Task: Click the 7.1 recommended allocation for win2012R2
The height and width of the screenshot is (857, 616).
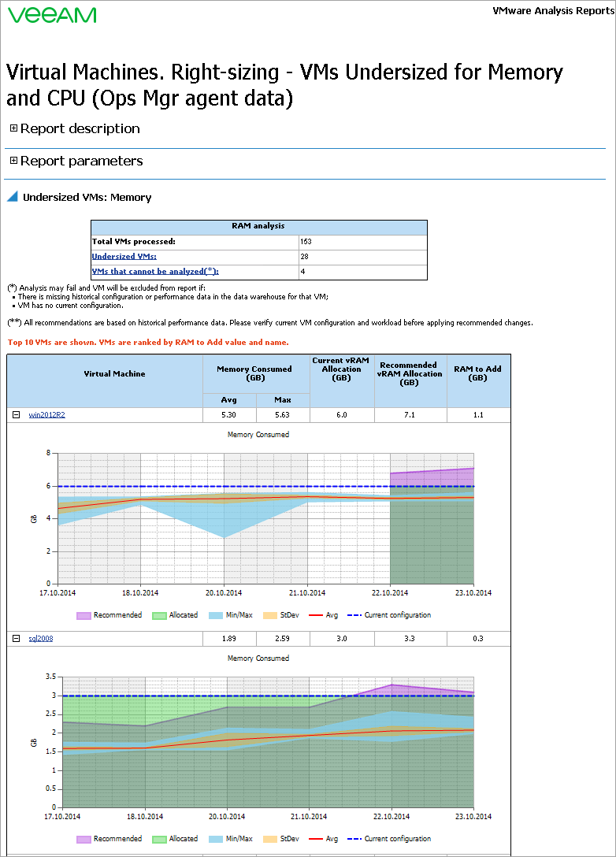Action: click(x=410, y=415)
